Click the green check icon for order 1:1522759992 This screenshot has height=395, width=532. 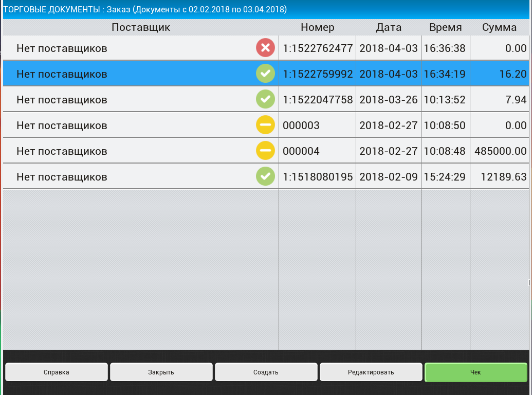[x=265, y=74]
